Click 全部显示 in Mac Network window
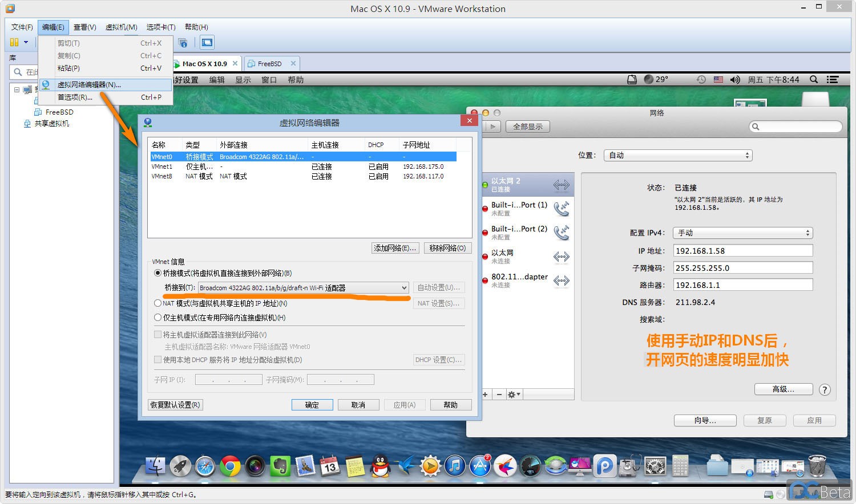The height and width of the screenshot is (504, 856). [x=528, y=127]
